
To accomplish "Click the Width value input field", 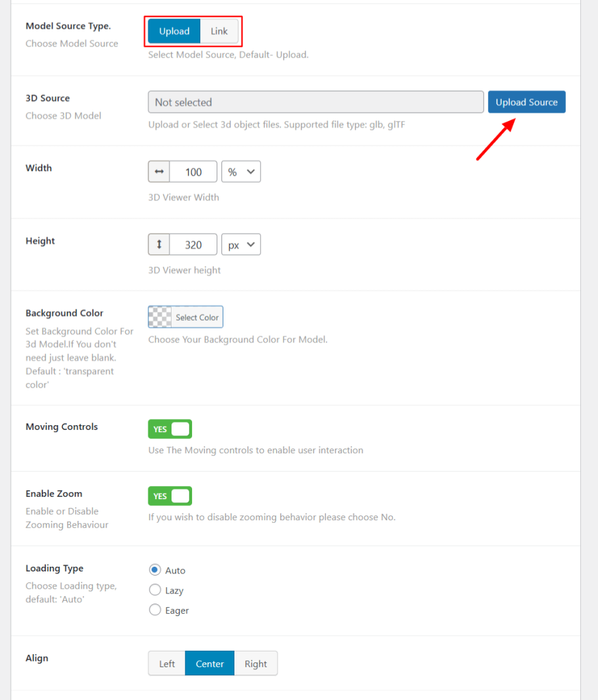I will click(x=193, y=172).
